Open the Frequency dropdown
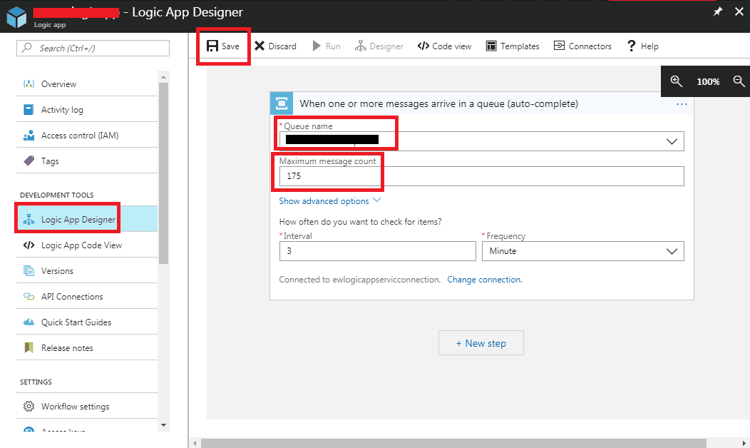This screenshot has width=750, height=448. [x=671, y=251]
